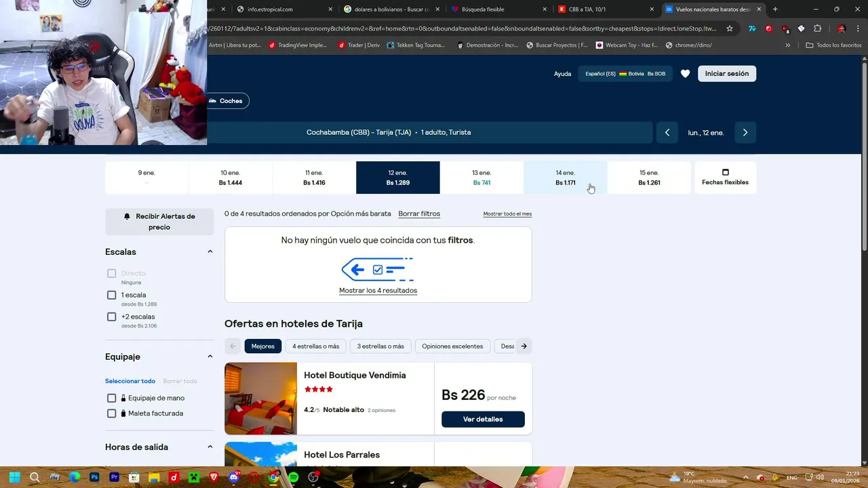This screenshot has width=868, height=488.
Task: Collapse the Escalas filter section
Action: (210, 252)
